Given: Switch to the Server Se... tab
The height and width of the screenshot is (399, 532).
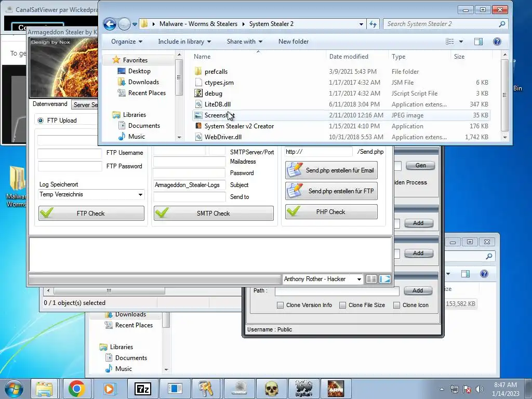Looking at the screenshot, I should pos(85,105).
